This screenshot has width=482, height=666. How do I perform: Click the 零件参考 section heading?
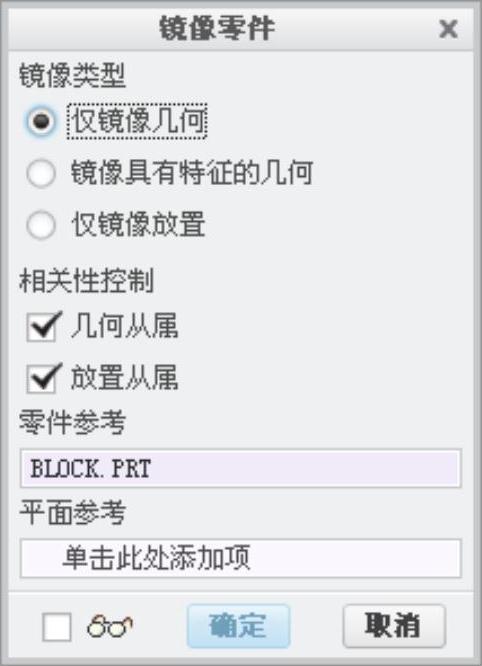[72, 423]
